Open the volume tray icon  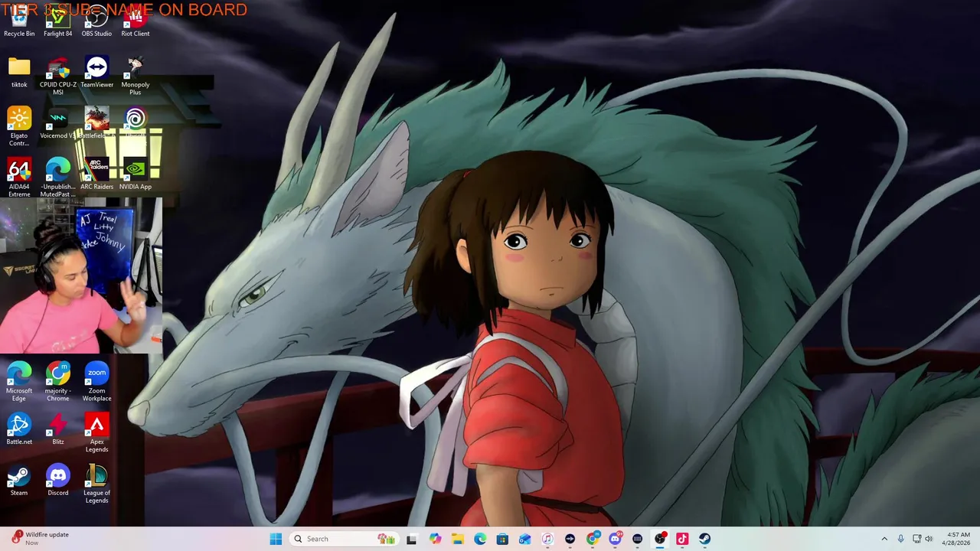click(929, 539)
